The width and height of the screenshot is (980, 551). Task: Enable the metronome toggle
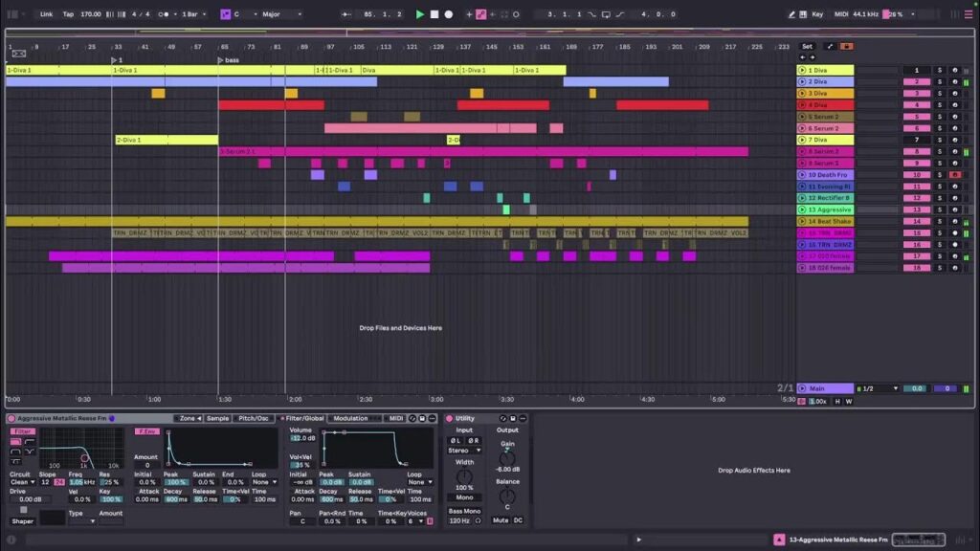[x=165, y=14]
